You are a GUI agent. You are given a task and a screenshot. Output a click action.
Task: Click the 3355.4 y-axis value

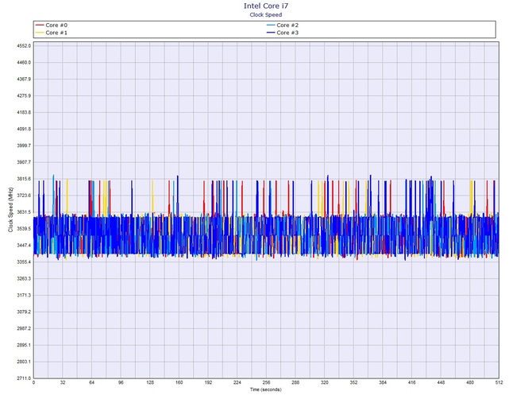(x=24, y=262)
